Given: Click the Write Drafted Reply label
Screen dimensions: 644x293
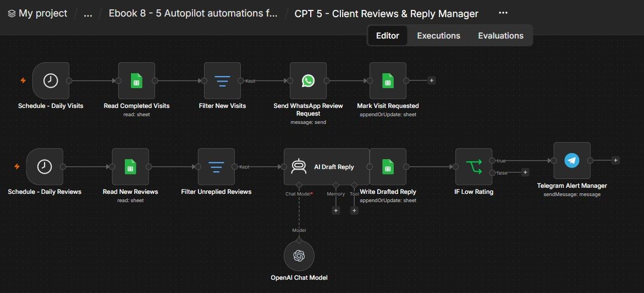Looking at the screenshot, I should pos(388,192).
